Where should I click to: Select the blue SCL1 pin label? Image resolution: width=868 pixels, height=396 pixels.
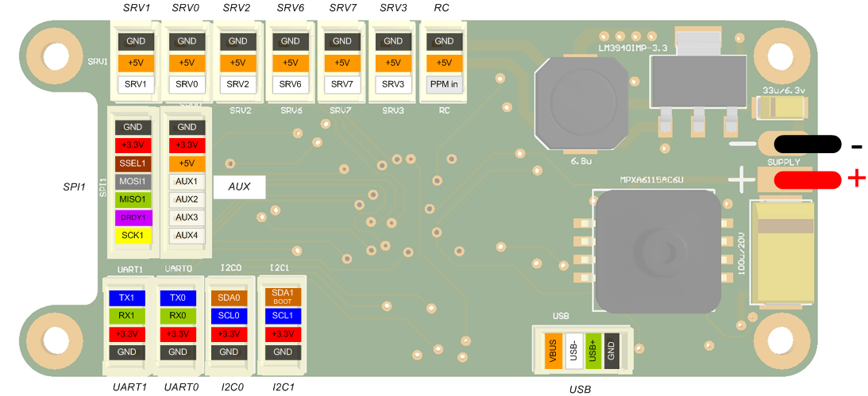tap(283, 316)
